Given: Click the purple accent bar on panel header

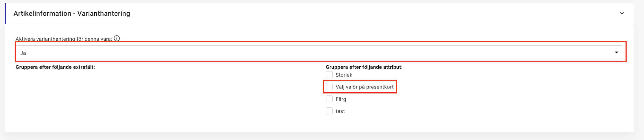Looking at the screenshot, I should (5, 14).
